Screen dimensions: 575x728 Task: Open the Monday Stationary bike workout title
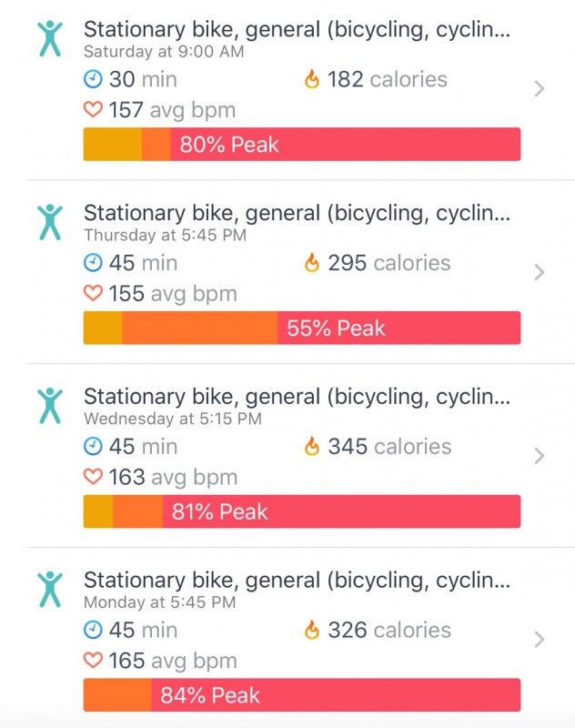(297, 581)
